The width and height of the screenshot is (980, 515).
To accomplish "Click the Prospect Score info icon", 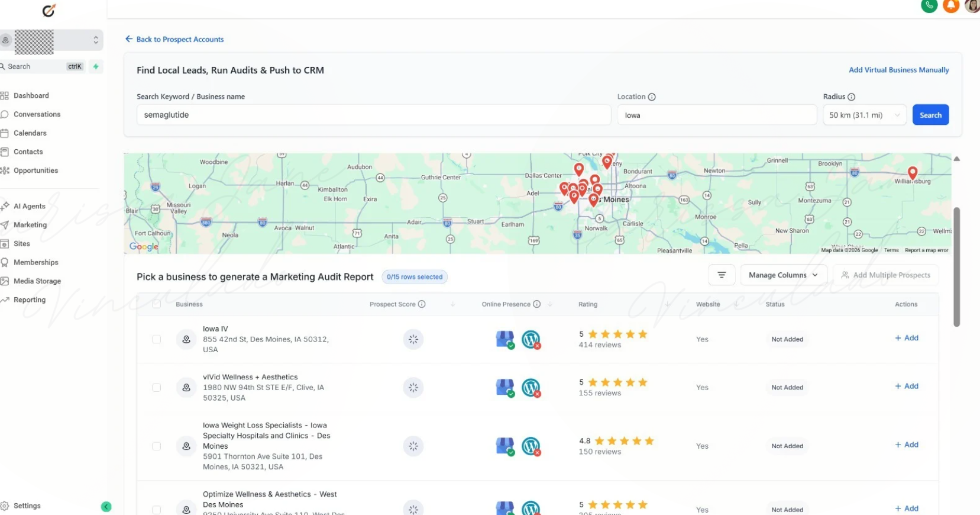I will [x=422, y=304].
